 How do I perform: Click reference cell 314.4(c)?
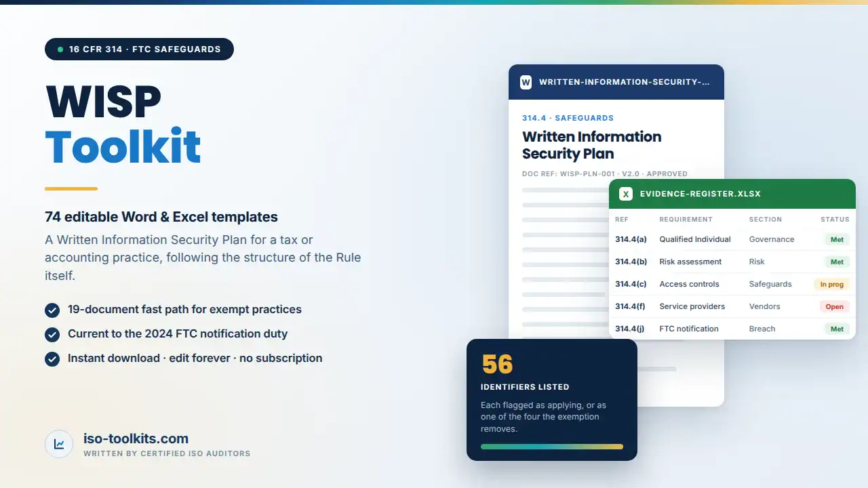click(x=631, y=284)
